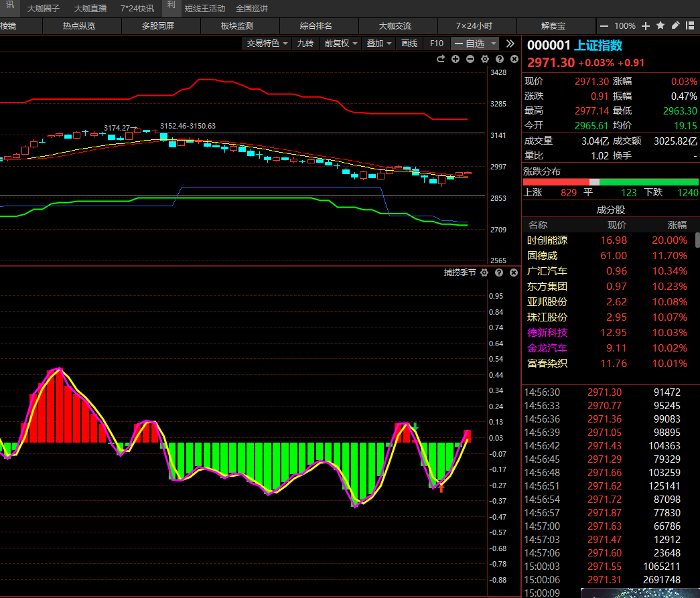Click the 成分股 list vertical scrollbar
This screenshot has height=598, width=700.
click(x=697, y=240)
